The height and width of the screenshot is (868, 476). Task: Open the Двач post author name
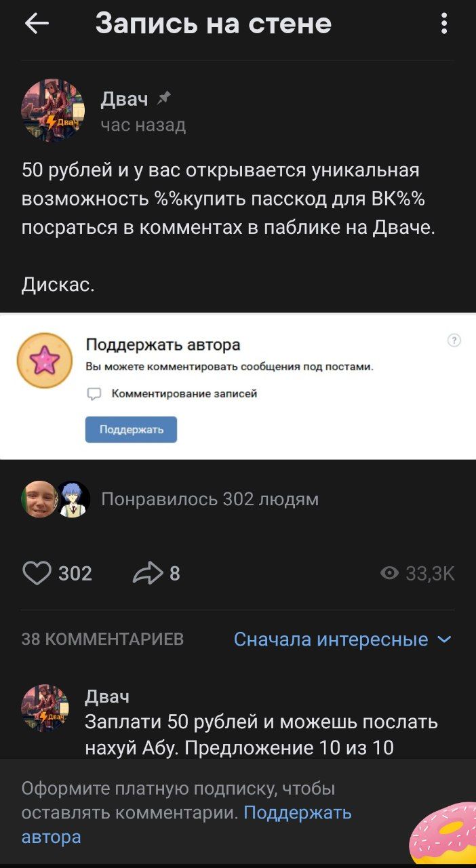pos(124,100)
